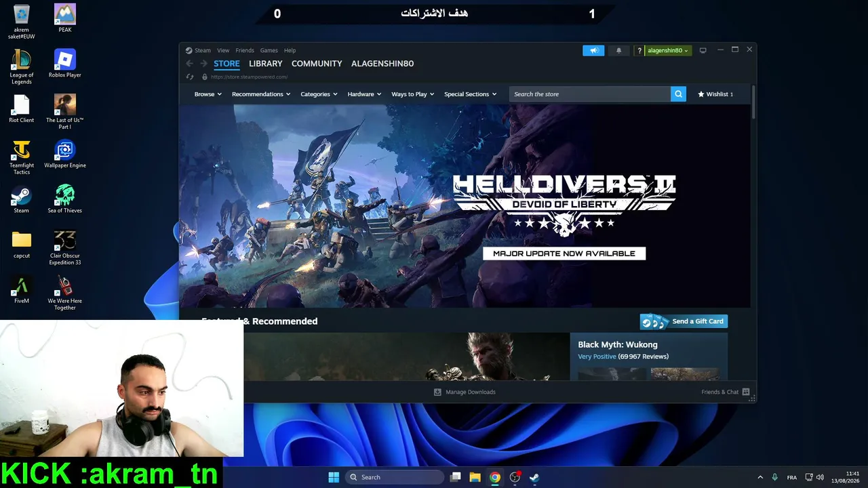The image size is (868, 488).
Task: Show hidden icons in the system tray
Action: click(x=759, y=477)
